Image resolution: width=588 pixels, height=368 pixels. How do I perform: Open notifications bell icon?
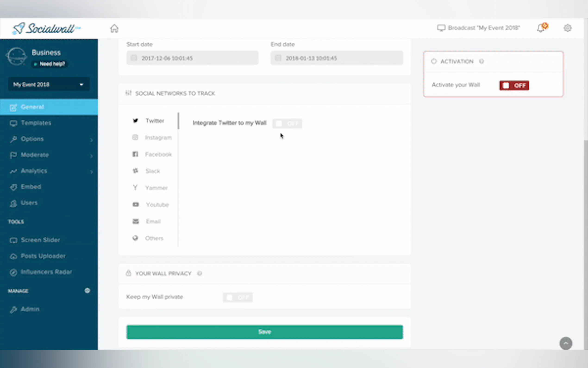click(x=541, y=28)
